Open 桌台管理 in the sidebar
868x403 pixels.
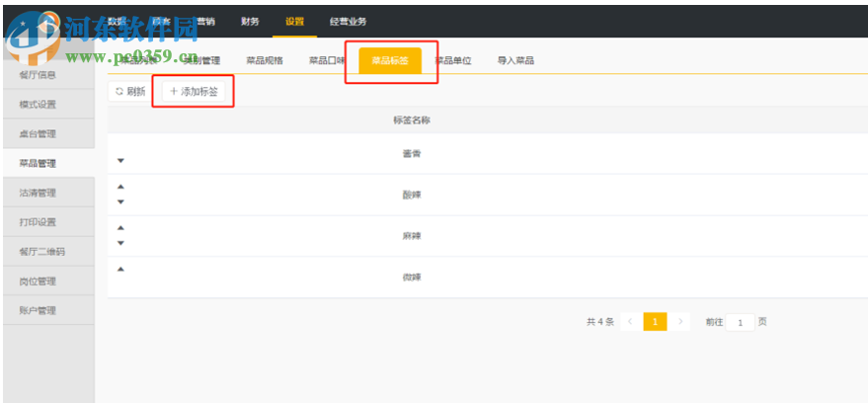pyautogui.click(x=48, y=133)
